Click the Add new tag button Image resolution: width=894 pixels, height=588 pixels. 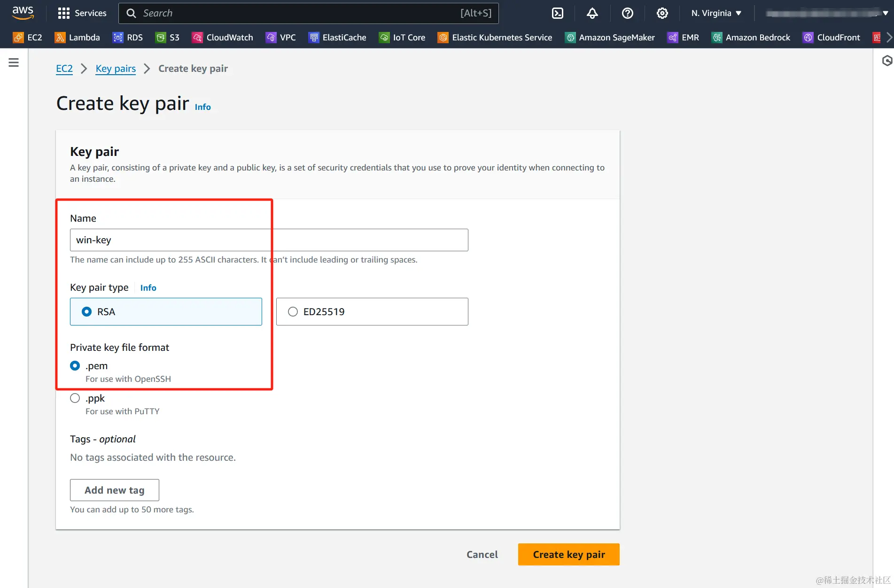(x=115, y=490)
